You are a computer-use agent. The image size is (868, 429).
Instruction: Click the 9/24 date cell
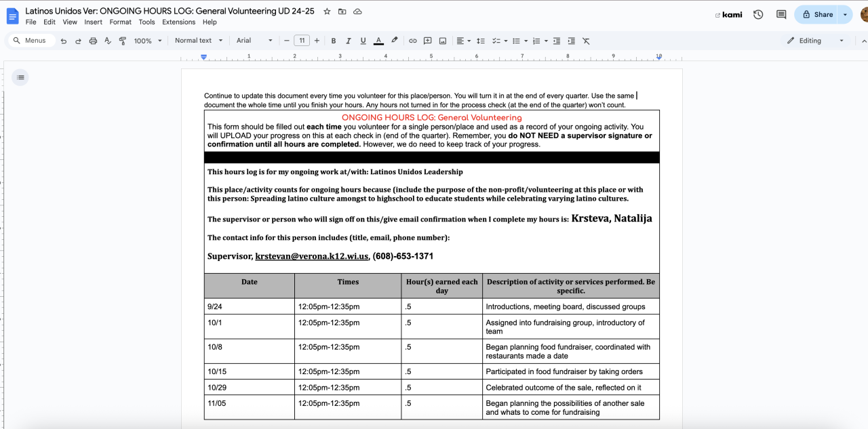coord(250,306)
